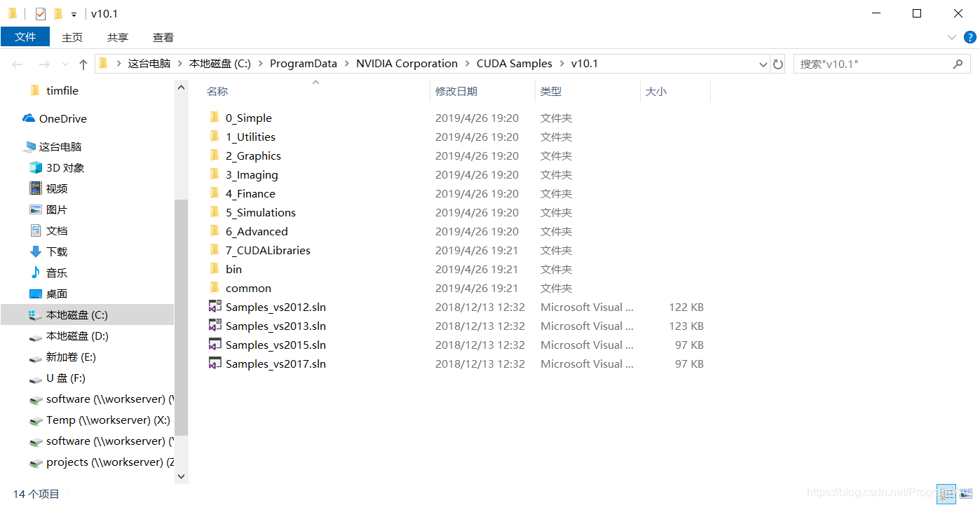
Task: Switch to the 查看 ribbon tab
Action: click(163, 37)
